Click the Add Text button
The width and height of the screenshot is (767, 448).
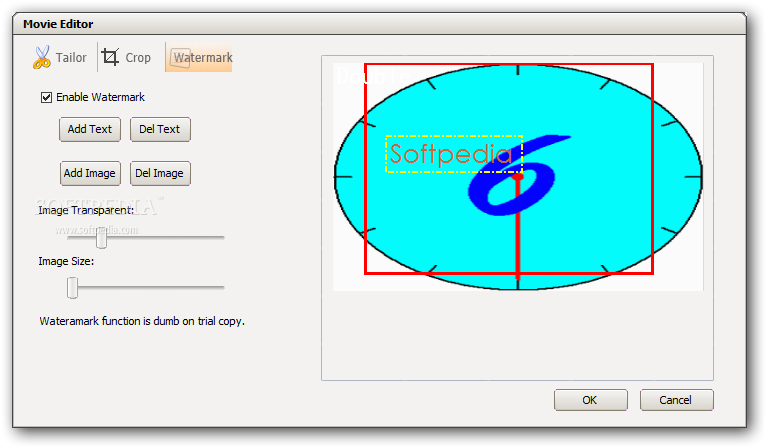90,129
